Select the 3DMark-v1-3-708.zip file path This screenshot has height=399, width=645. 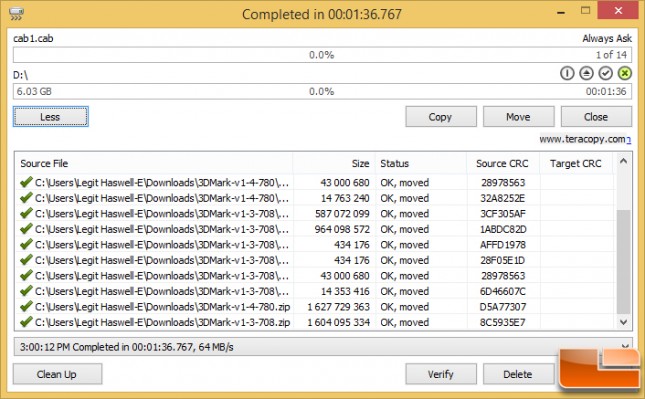[162, 322]
